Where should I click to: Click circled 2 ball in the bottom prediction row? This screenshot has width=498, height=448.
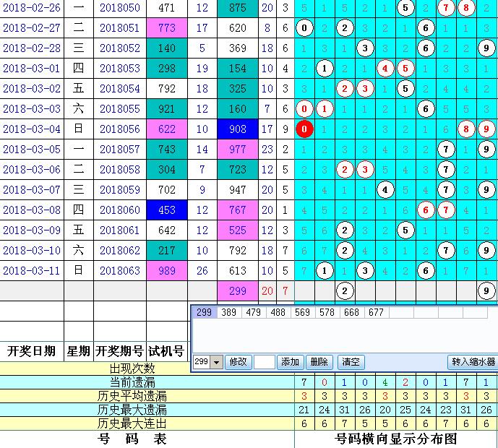tap(345, 291)
